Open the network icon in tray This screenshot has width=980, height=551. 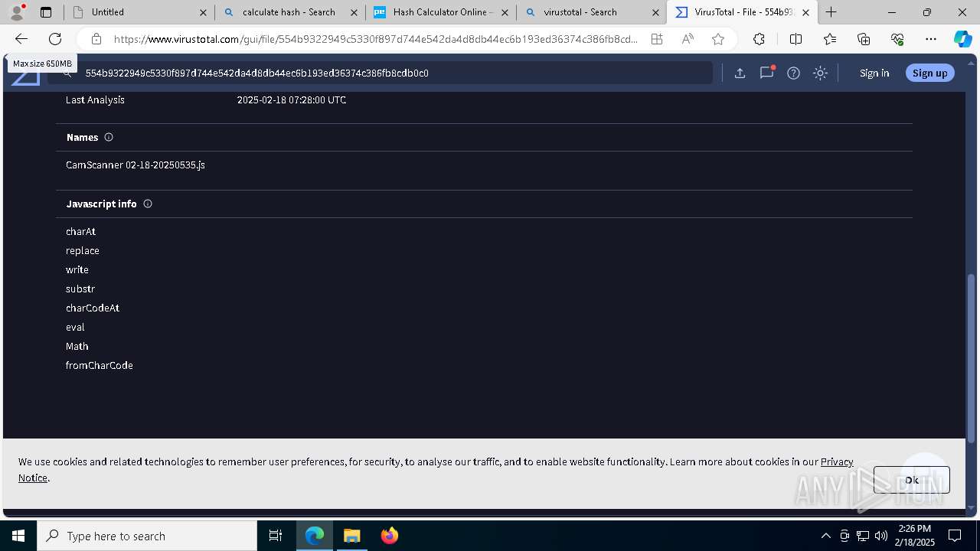pyautogui.click(x=863, y=536)
